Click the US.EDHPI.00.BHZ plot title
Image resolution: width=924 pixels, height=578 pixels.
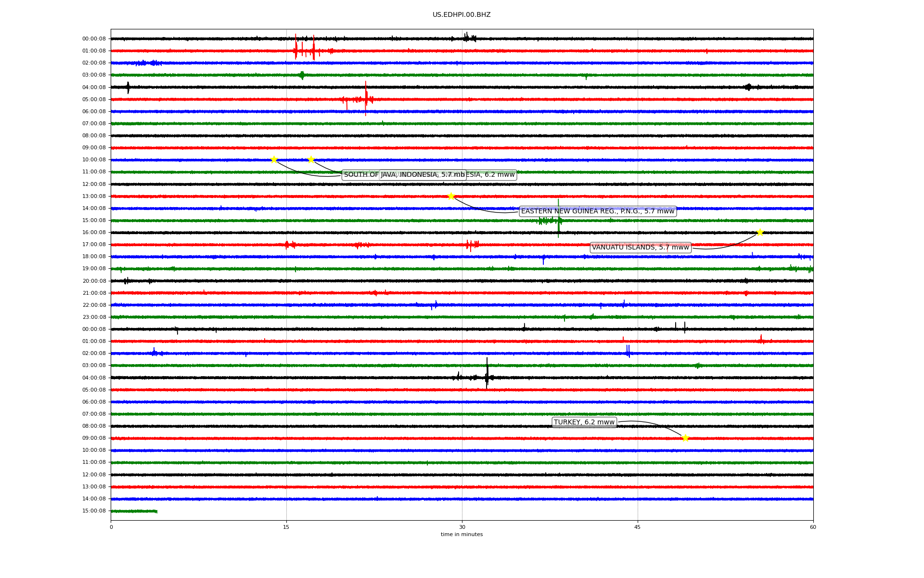[x=462, y=15]
